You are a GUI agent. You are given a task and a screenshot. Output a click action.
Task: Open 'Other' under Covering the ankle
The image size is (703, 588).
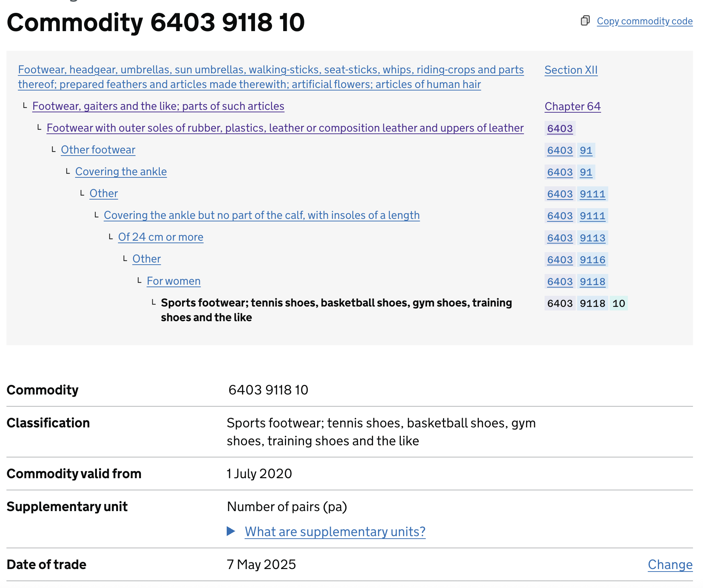pyautogui.click(x=103, y=193)
